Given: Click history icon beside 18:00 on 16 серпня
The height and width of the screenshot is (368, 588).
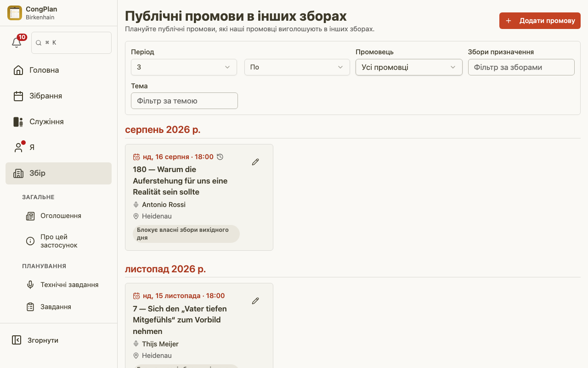Looking at the screenshot, I should click(220, 157).
